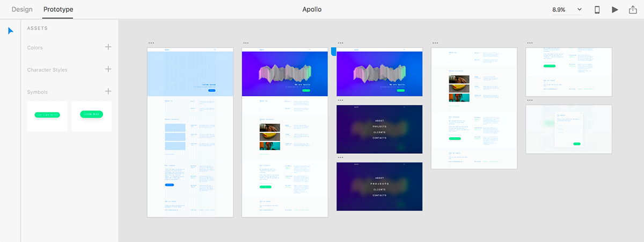Image resolution: width=644 pixels, height=242 pixels.
Task: Click title label above full homepage artboard
Action: [x=245, y=43]
